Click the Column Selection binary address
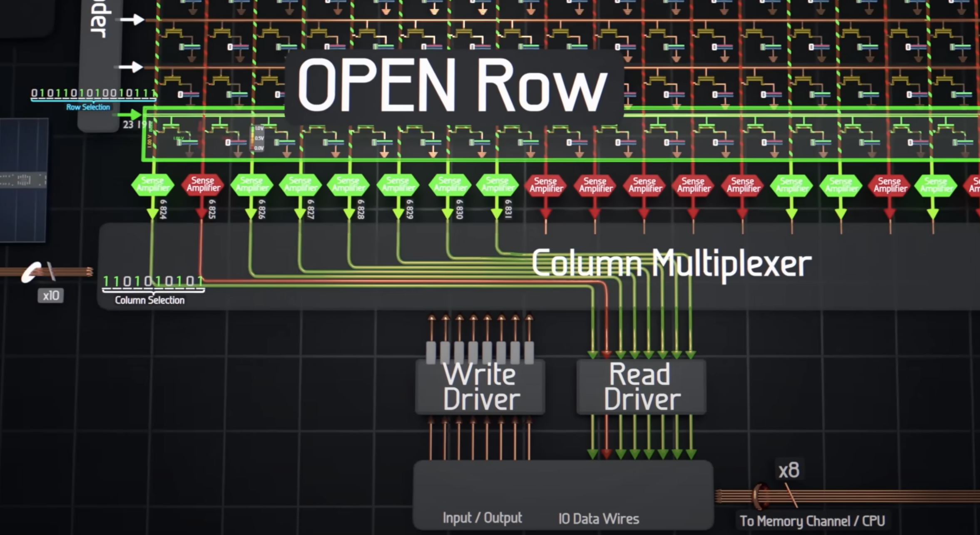980x535 pixels. [153, 282]
